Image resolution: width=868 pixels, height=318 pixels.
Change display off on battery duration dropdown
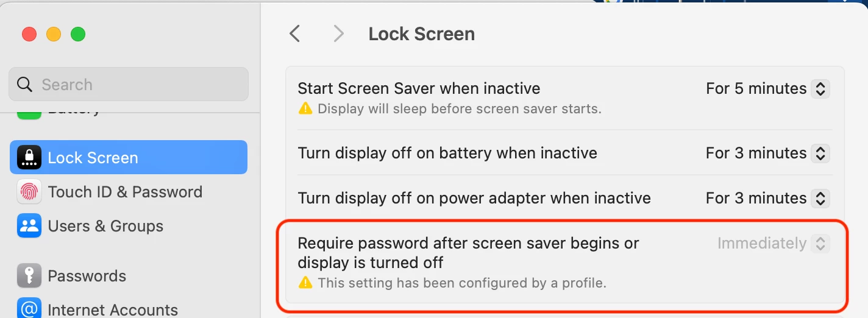[767, 153]
